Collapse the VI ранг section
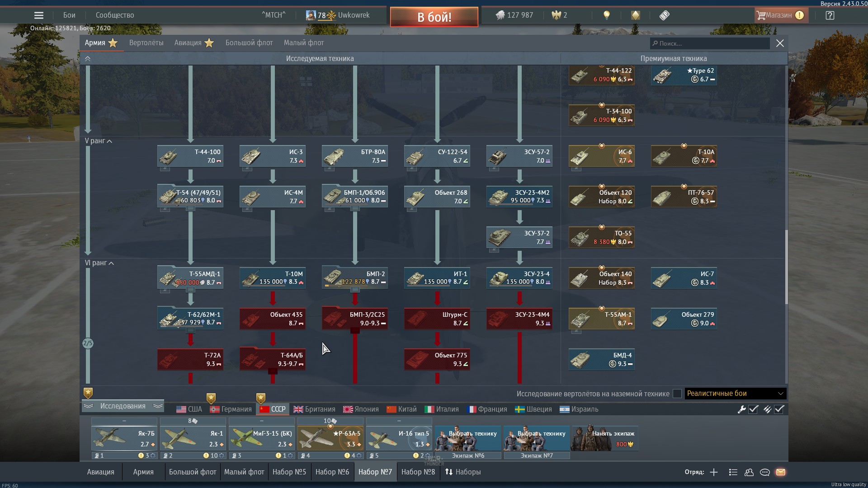Screen dimensions: 868x488 click(99, 263)
